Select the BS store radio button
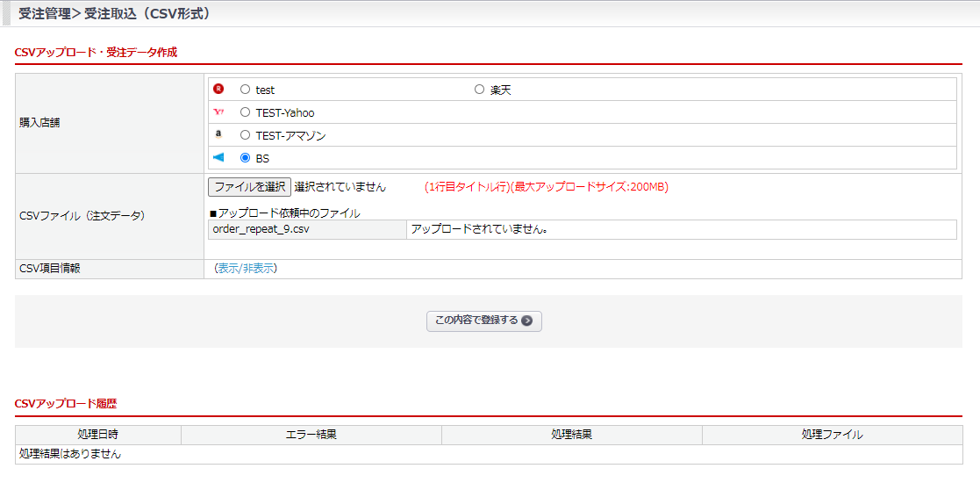Image resolution: width=980 pixels, height=490 pixels. 245,158
